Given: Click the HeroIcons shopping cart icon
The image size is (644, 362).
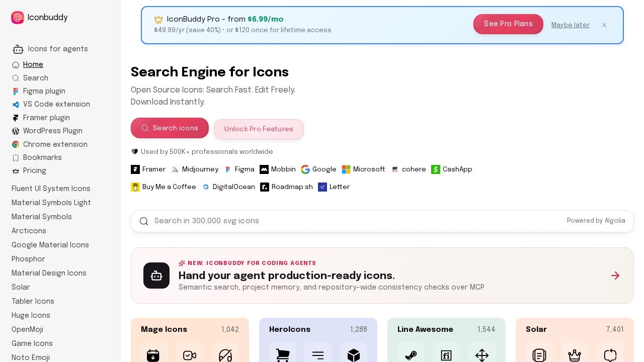Looking at the screenshot, I should [x=283, y=355].
